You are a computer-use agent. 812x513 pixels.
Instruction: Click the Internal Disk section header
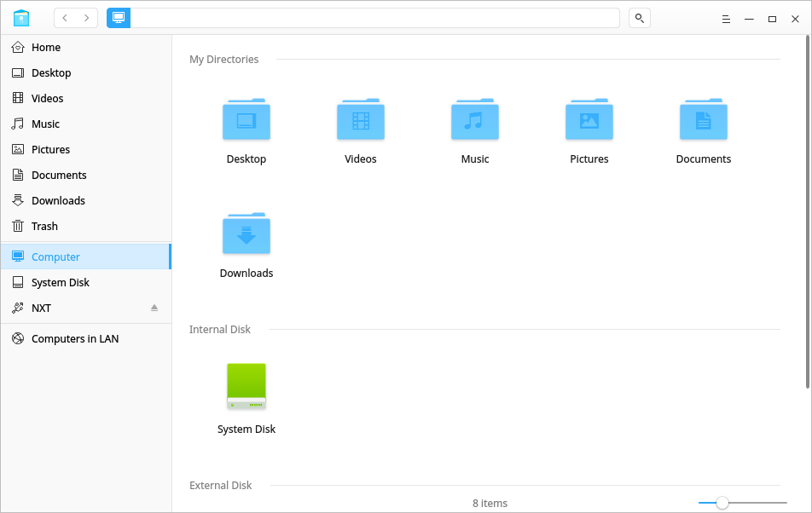pyautogui.click(x=220, y=330)
